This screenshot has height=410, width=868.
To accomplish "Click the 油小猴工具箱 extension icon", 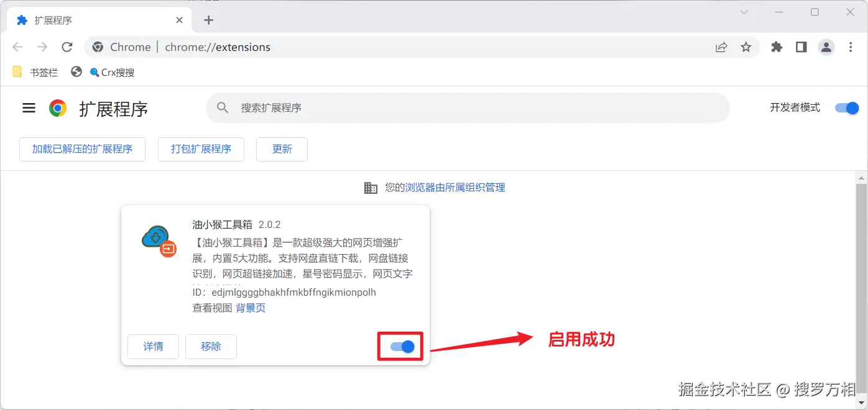I will 159,240.
